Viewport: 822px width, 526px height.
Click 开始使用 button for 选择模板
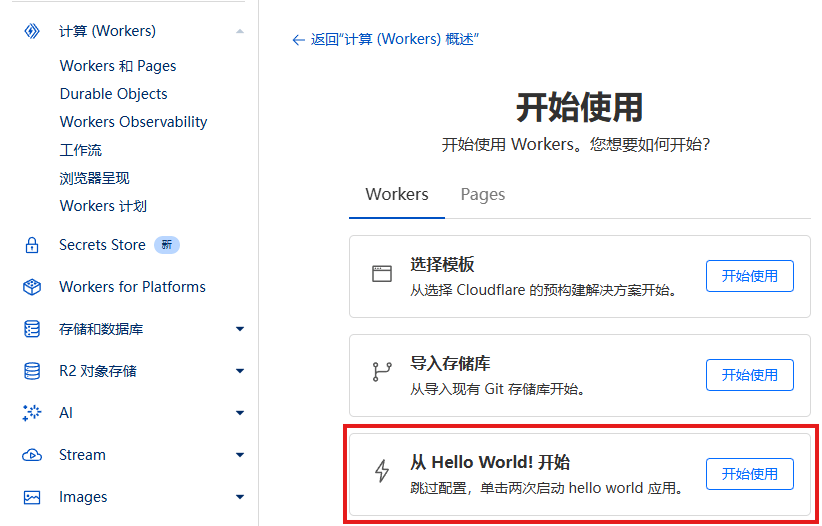750,276
